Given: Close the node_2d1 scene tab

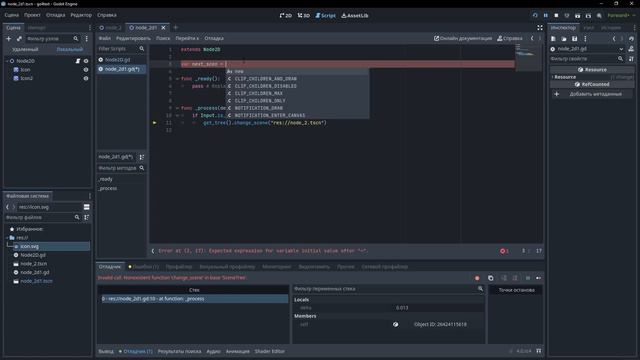Looking at the screenshot, I should pos(163,28).
